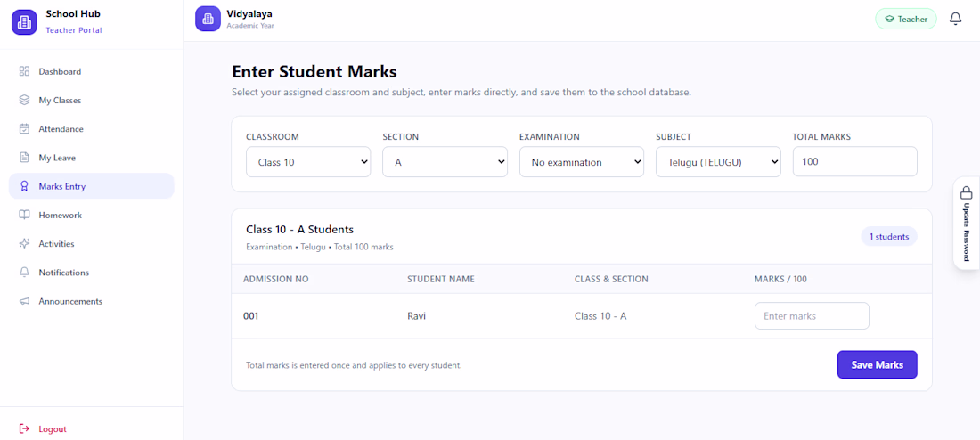Click the Marks Entry award icon
Viewport: 980px width, 440px height.
(x=24, y=186)
